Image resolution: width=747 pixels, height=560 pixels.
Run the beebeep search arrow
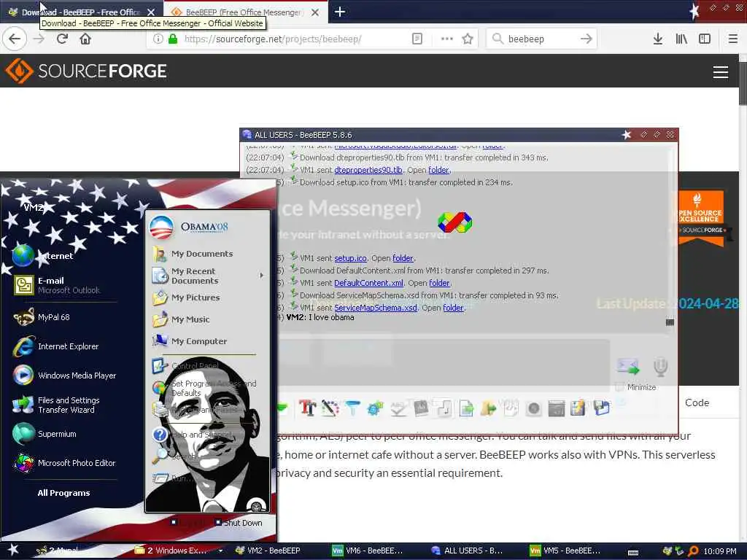click(586, 39)
